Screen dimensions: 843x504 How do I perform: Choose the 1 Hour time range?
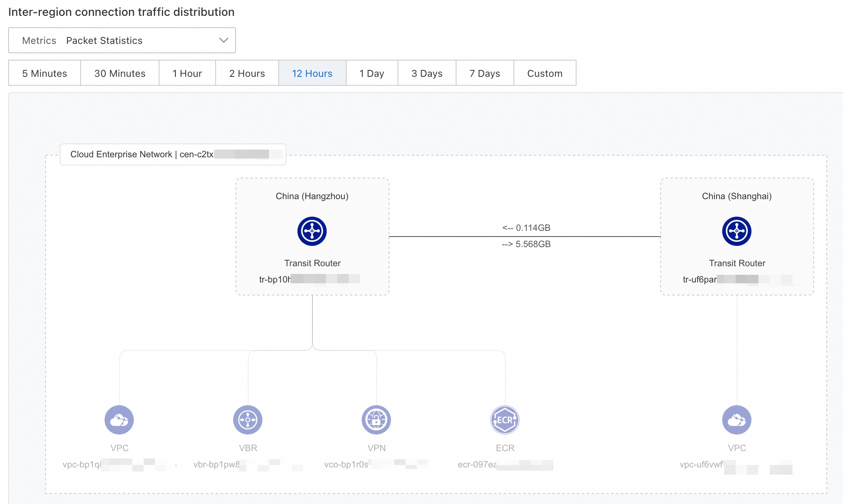point(187,73)
